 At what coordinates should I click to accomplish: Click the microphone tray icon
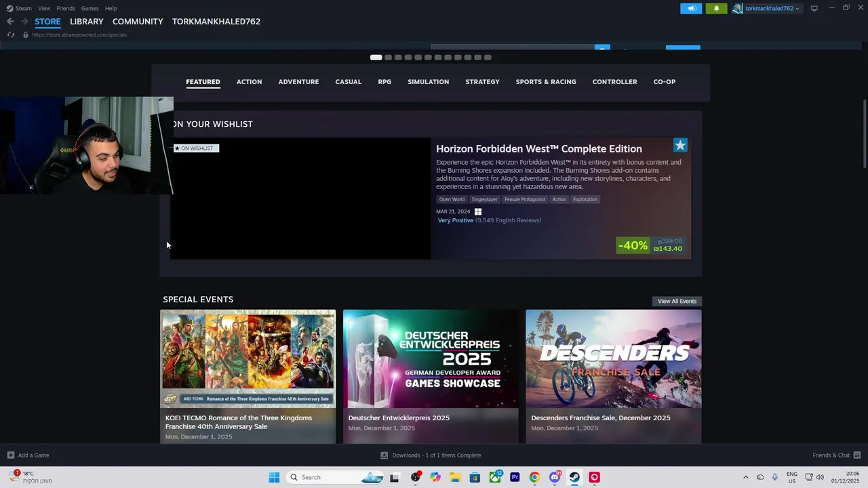(x=774, y=477)
